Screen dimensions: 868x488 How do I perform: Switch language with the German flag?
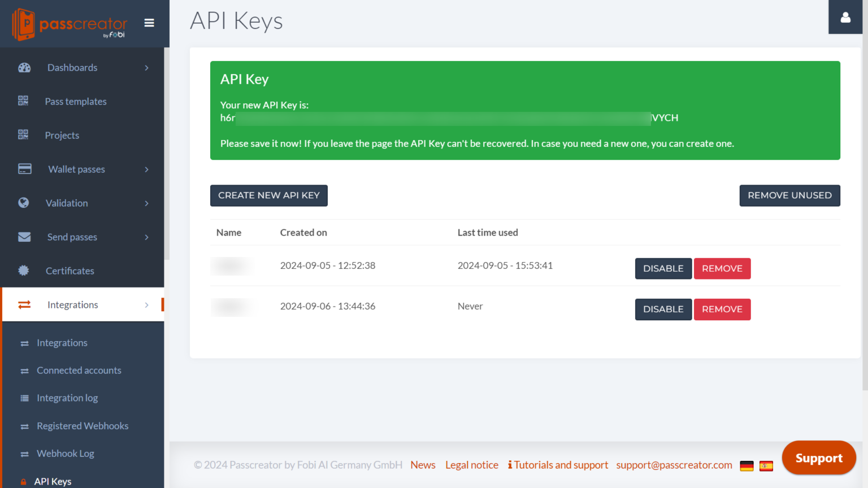point(747,466)
